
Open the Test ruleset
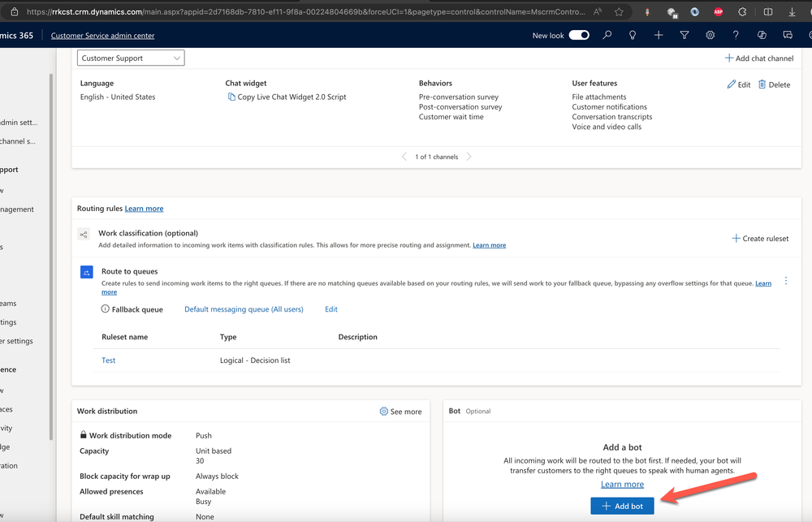pyautogui.click(x=108, y=360)
